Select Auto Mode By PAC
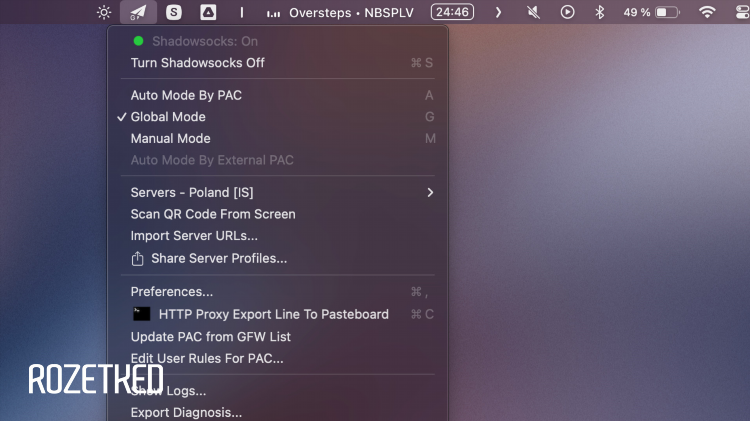This screenshot has height=421, width=750. (278, 95)
